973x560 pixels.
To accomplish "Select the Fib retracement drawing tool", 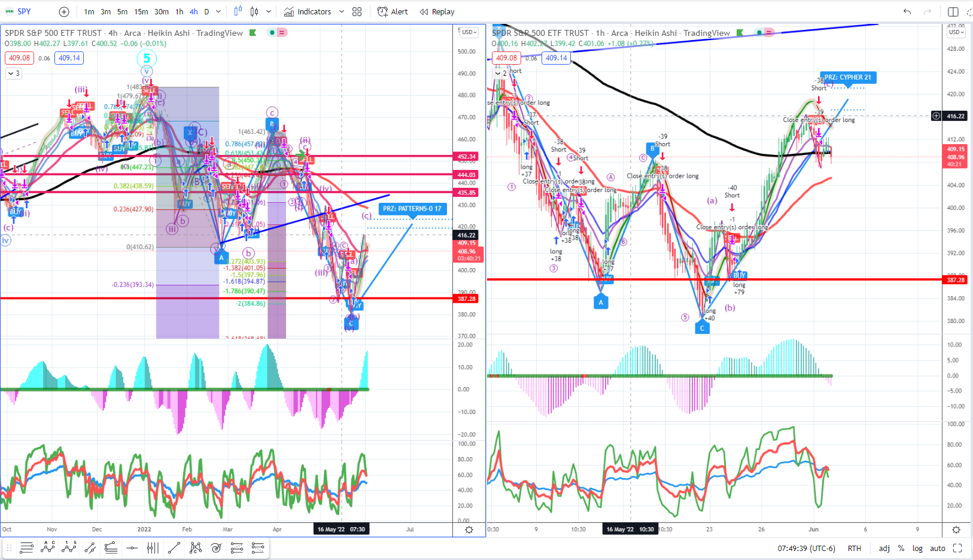I will (x=26, y=547).
